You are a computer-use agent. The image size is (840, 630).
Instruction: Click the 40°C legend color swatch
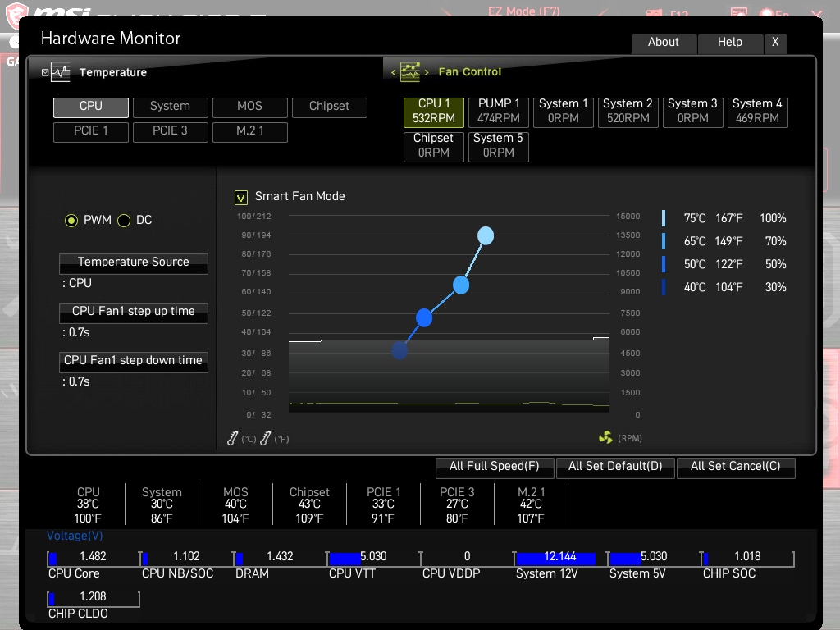[664, 287]
